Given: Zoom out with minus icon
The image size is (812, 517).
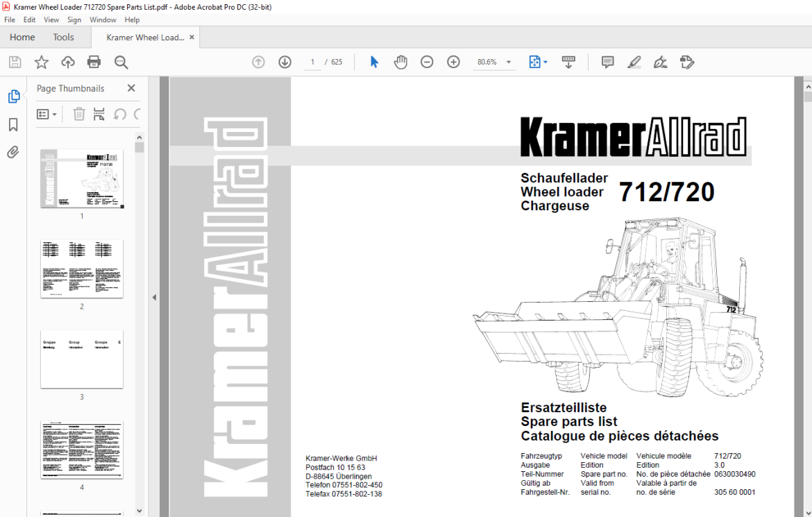Looking at the screenshot, I should click(x=427, y=62).
